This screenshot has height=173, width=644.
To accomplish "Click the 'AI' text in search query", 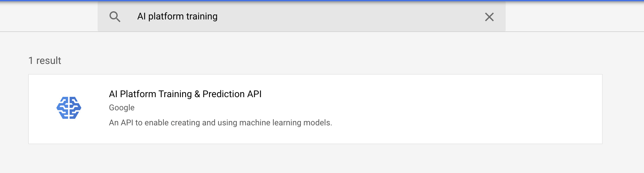I will [141, 16].
